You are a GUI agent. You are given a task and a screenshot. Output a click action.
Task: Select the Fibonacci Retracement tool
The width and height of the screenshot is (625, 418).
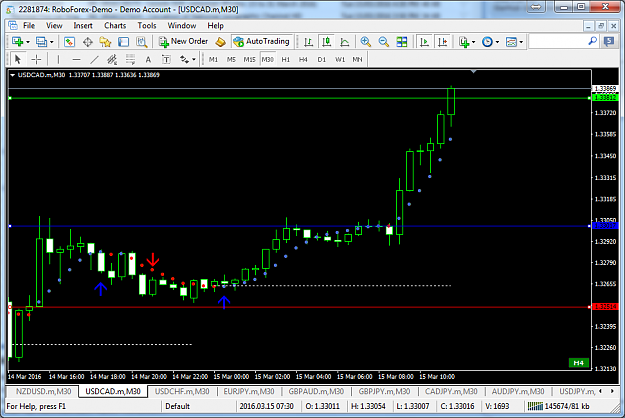(130, 59)
